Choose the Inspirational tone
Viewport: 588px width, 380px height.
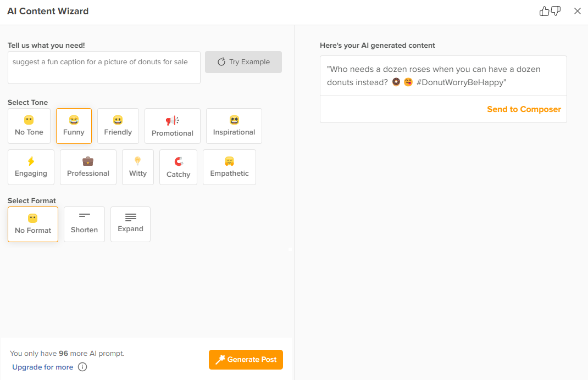point(234,126)
